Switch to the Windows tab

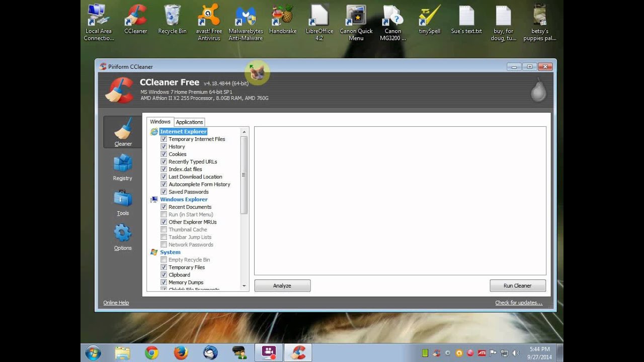[160, 122]
